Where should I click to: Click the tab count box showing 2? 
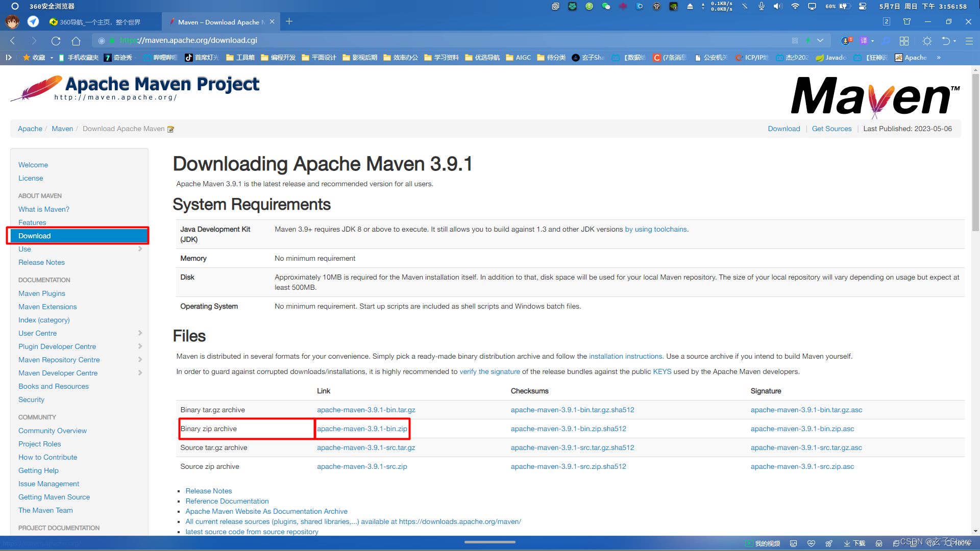[x=887, y=21]
